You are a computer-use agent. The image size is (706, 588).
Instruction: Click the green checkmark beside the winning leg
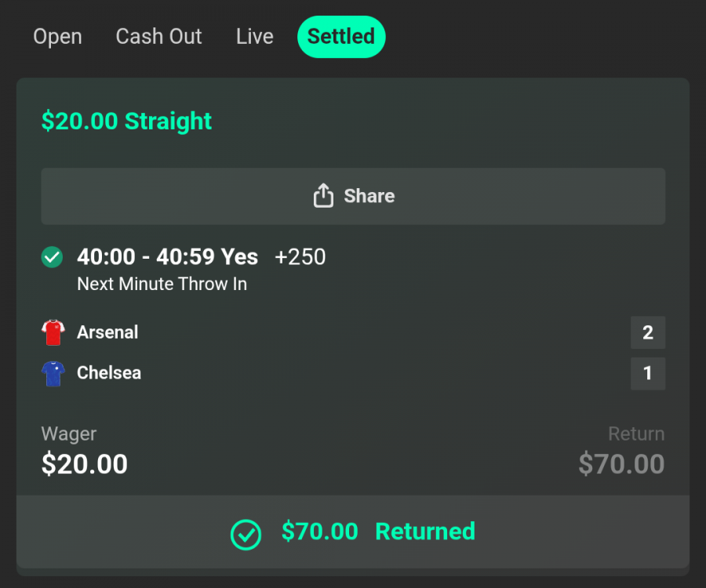(51, 256)
